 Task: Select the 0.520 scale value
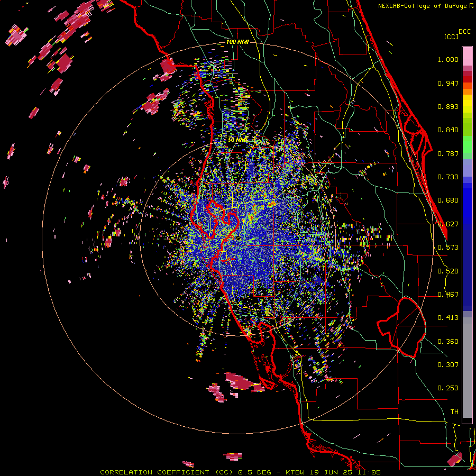pyautogui.click(x=448, y=271)
